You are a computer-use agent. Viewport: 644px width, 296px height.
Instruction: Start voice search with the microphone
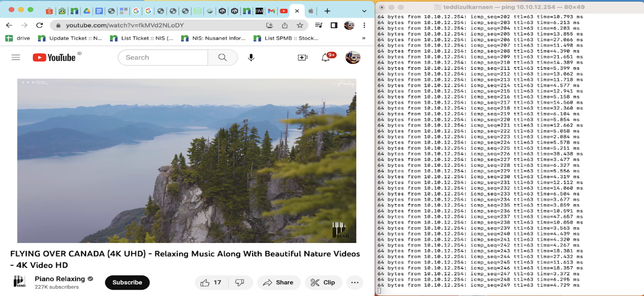point(251,57)
